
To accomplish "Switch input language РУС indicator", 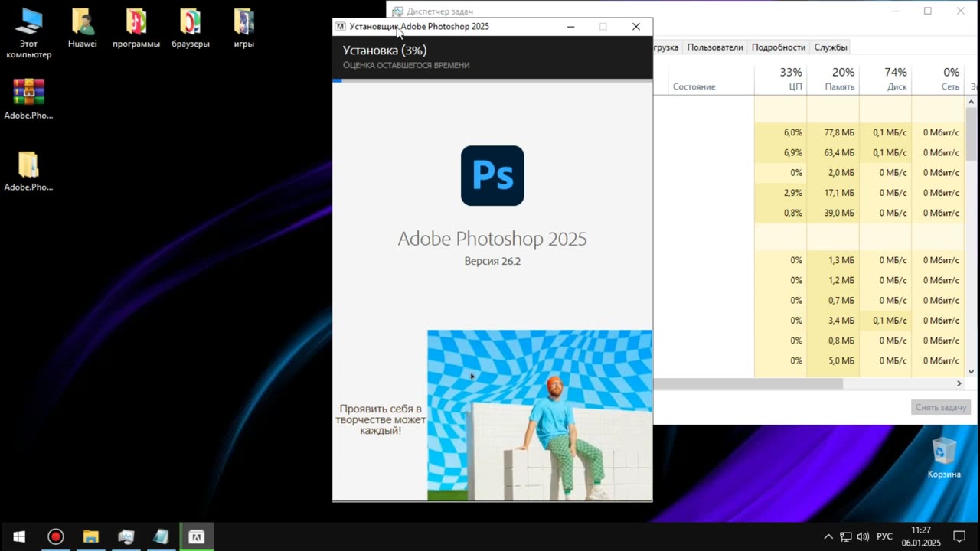I will [884, 536].
